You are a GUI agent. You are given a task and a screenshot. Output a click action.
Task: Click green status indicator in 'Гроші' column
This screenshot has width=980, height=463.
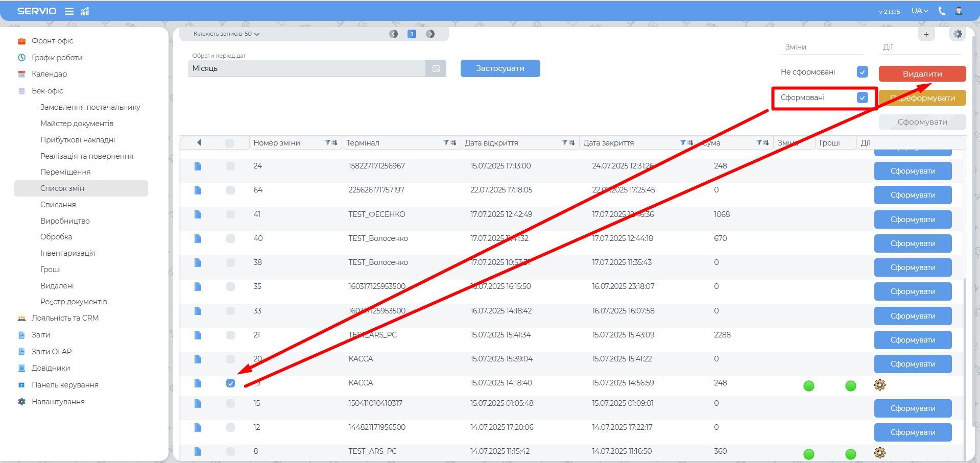[850, 386]
